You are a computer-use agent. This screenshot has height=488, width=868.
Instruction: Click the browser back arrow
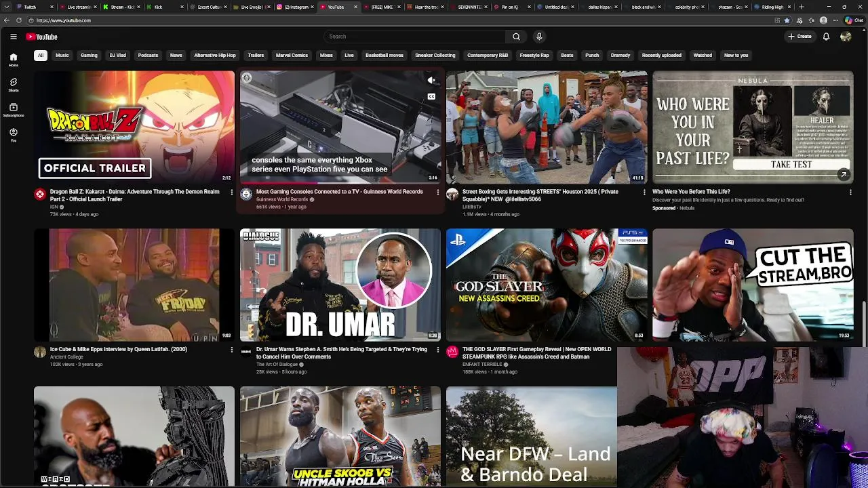[x=5, y=20]
